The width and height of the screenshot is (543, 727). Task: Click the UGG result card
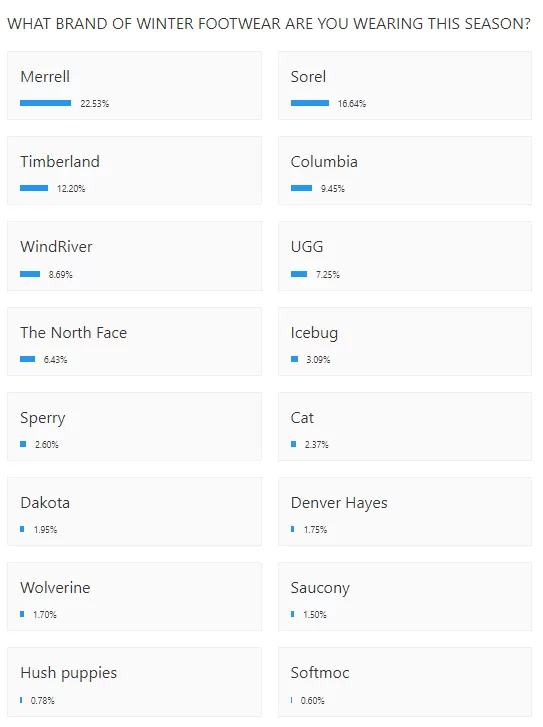(405, 256)
